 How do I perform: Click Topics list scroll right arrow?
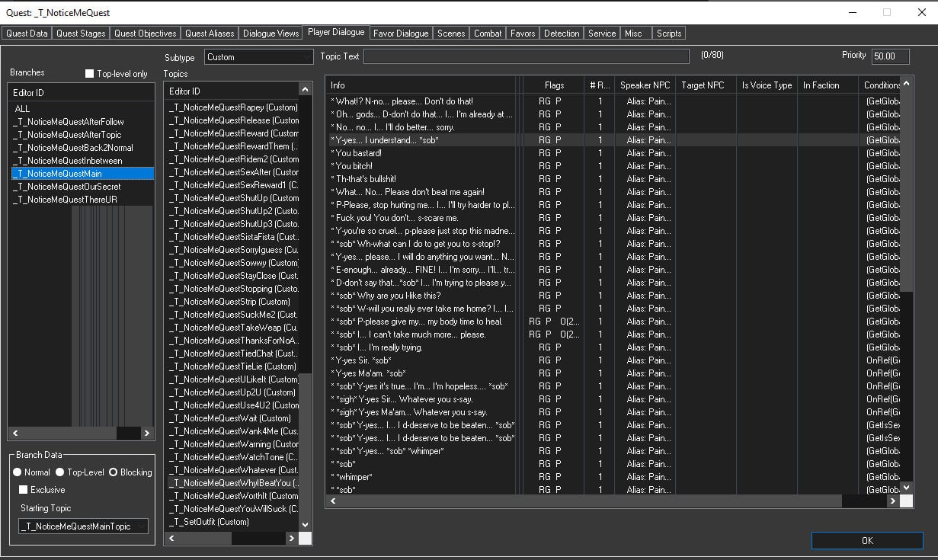point(291,538)
